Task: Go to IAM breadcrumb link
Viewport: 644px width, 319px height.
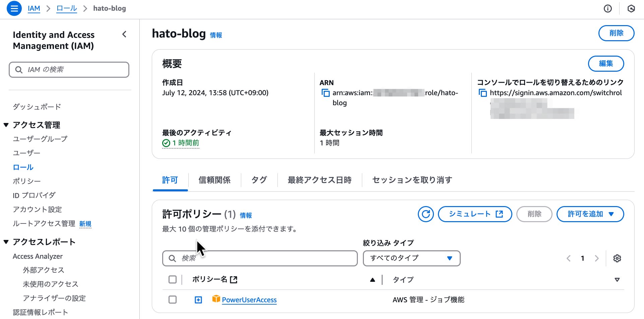Action: point(34,8)
